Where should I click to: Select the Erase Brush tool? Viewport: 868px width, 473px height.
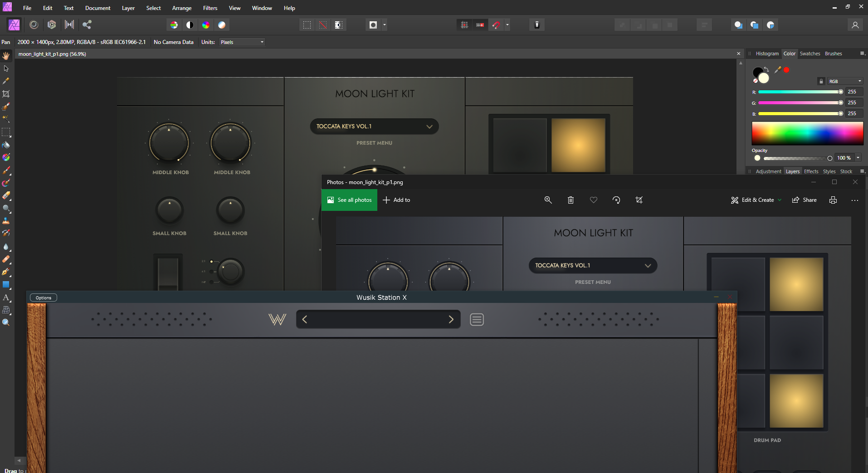(6, 196)
